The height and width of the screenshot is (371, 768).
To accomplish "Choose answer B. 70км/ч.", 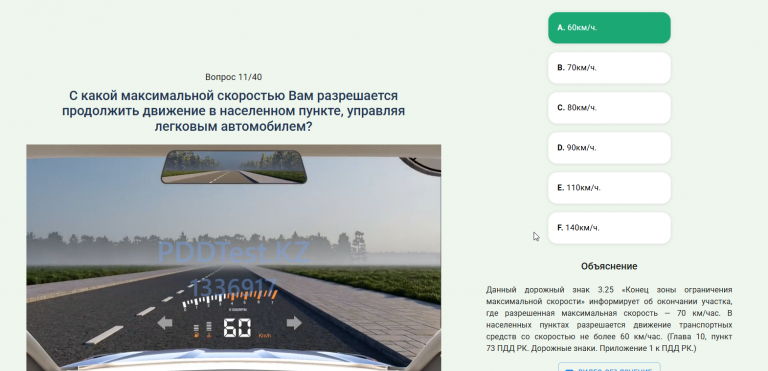I will point(609,68).
